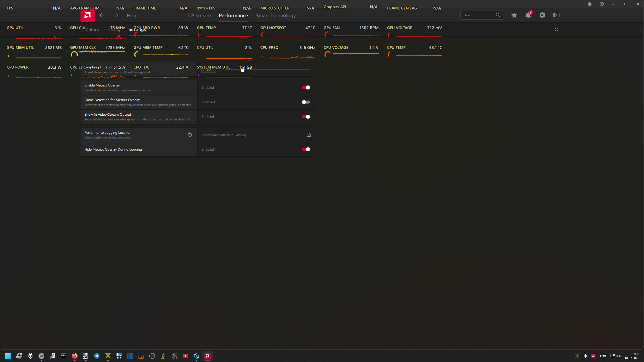This screenshot has height=362, width=644.
Task: Click the AMD logo home icon
Action: 87,15
